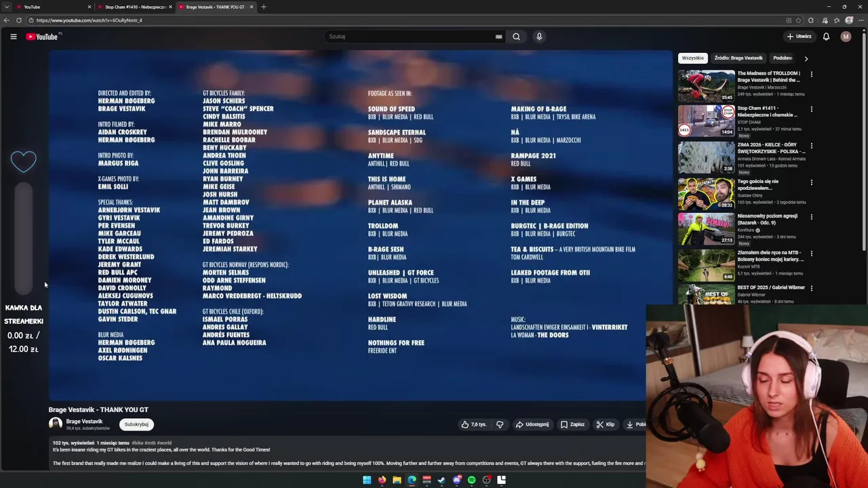
Task: Create a clip with Klip button
Action: [x=605, y=424]
